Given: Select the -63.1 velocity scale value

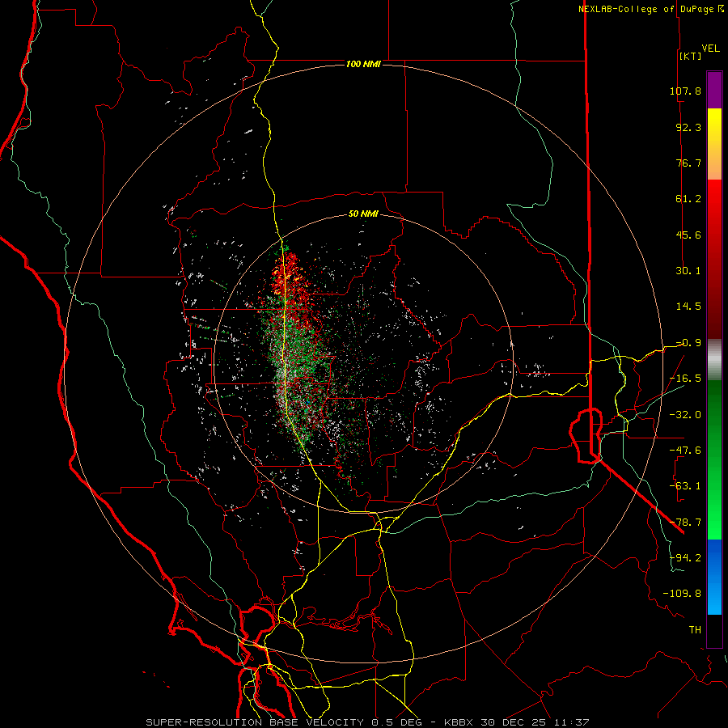Looking at the screenshot, I should 685,486.
